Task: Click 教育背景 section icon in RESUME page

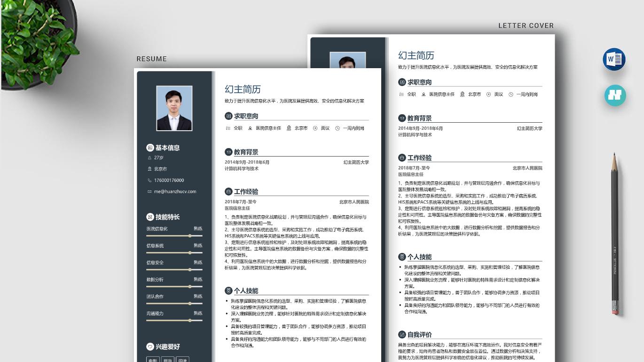Action: coord(228,152)
